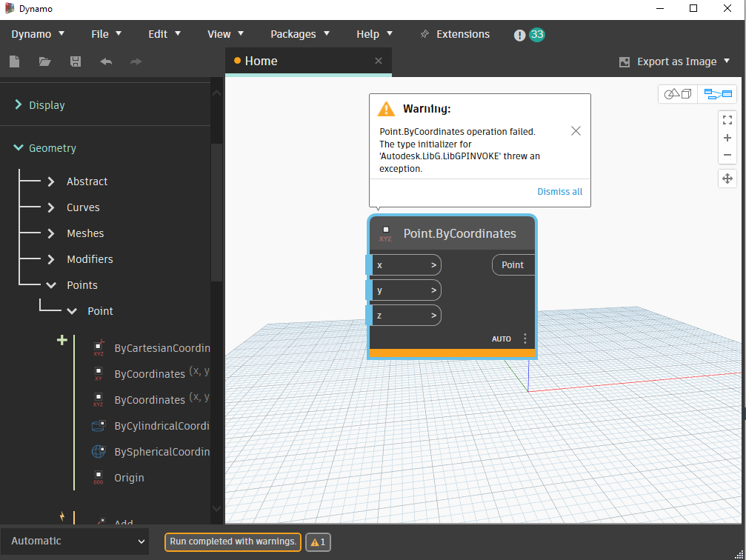Click the Save floppy disk icon
The height and width of the screenshot is (560, 746).
[76, 62]
